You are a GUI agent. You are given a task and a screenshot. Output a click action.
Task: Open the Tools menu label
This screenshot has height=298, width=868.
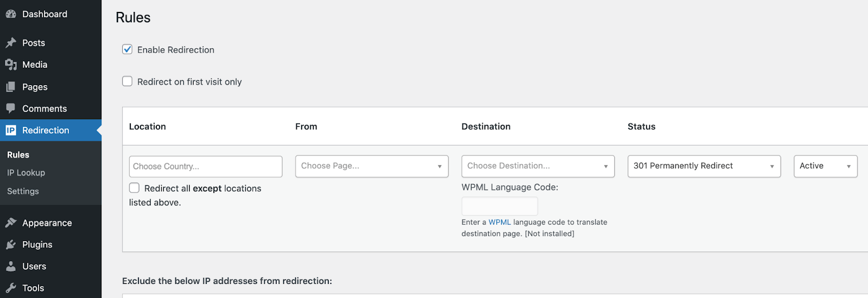point(33,288)
